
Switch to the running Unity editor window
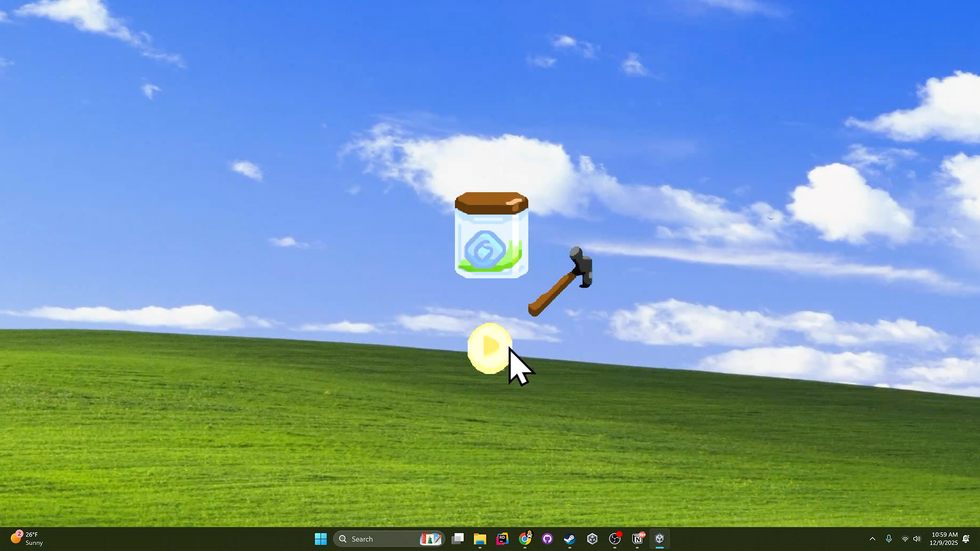click(x=659, y=539)
